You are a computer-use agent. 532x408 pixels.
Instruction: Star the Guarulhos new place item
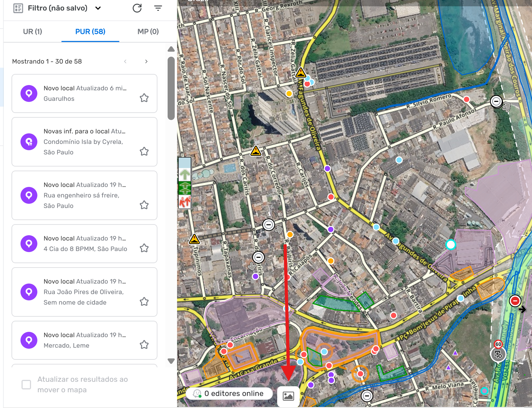point(144,98)
